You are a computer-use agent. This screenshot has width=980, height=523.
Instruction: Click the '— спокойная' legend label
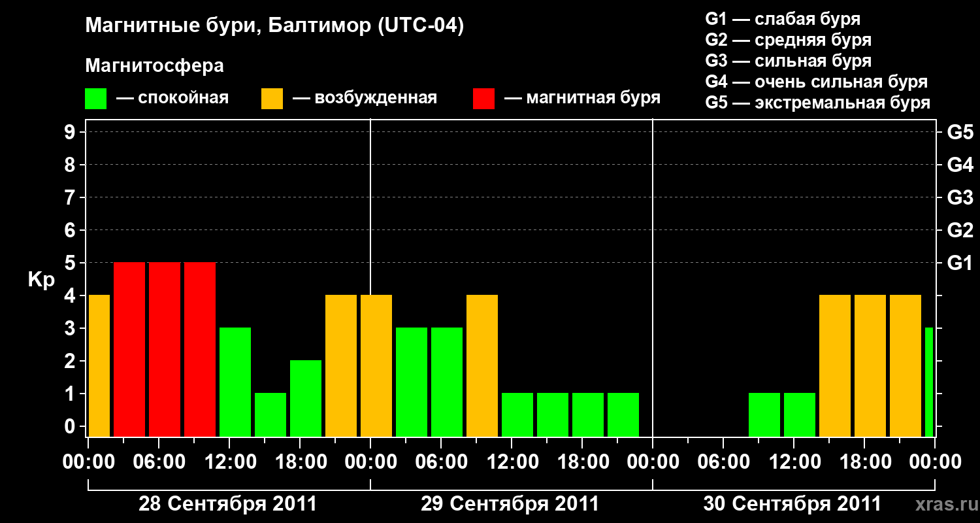tap(172, 99)
